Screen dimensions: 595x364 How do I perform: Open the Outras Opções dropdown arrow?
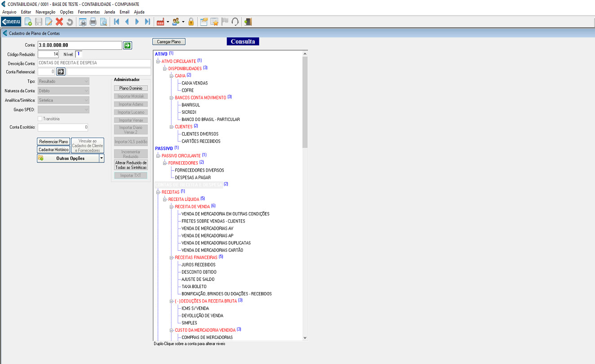coord(102,158)
